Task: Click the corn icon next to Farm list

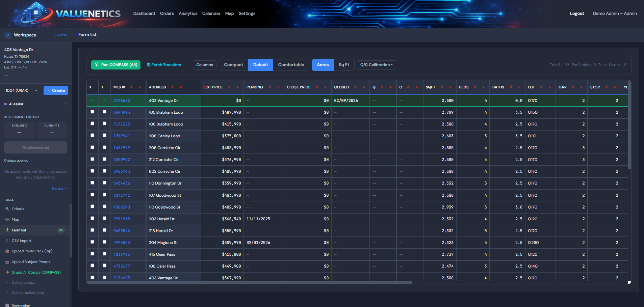Action: [x=7, y=230]
